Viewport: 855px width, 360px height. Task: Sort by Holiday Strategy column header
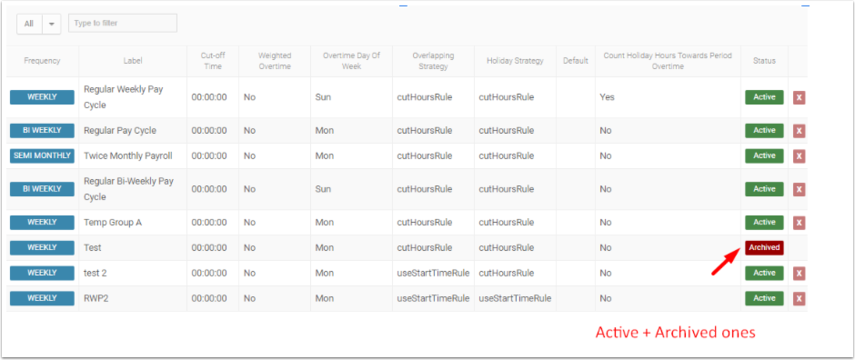coord(515,61)
